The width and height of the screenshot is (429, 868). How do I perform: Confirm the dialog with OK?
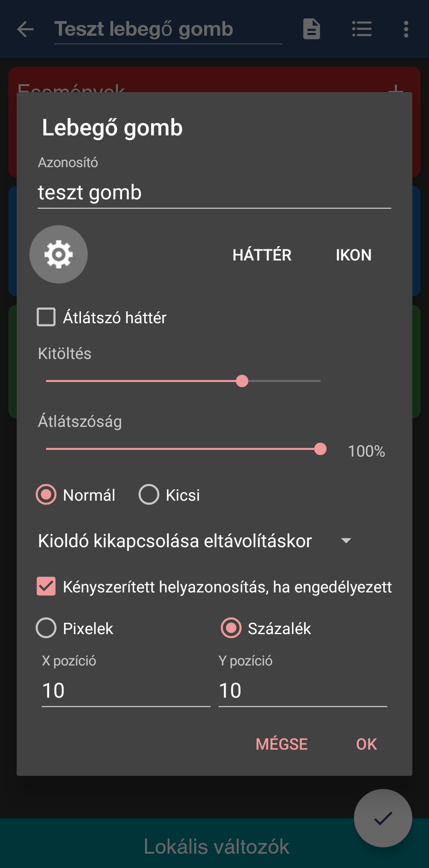366,744
